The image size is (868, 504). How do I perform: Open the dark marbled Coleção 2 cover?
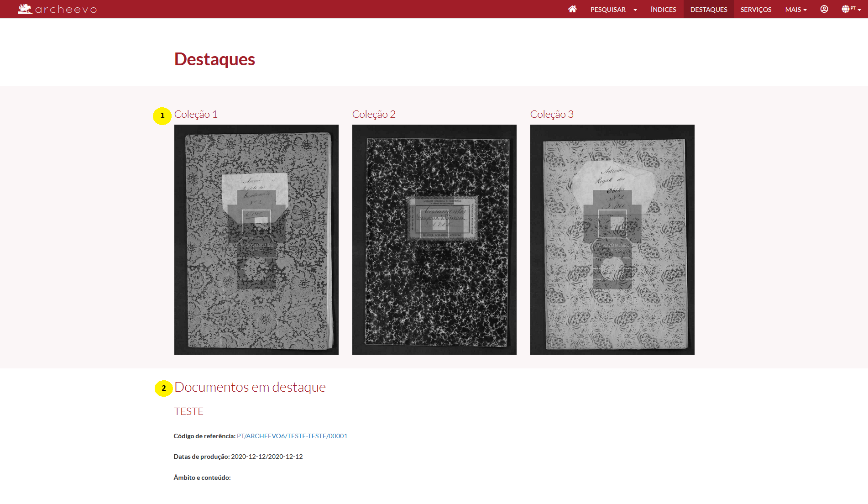(434, 240)
